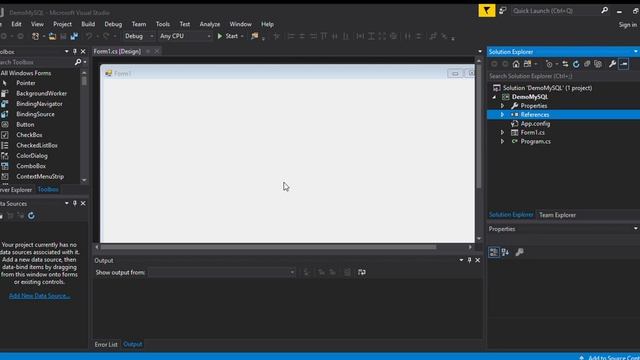Viewport: 640px width, 360px height.
Task: Switch to the Error List tab
Action: [x=106, y=344]
